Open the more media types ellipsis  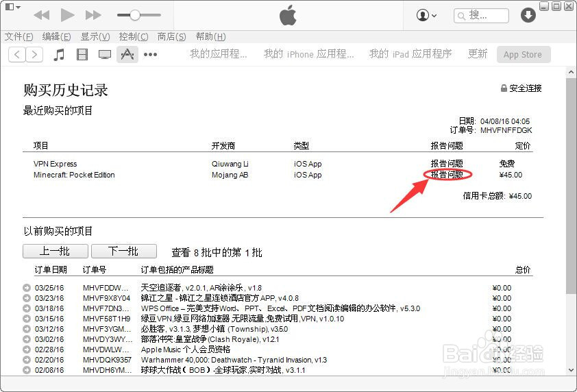click(x=150, y=54)
